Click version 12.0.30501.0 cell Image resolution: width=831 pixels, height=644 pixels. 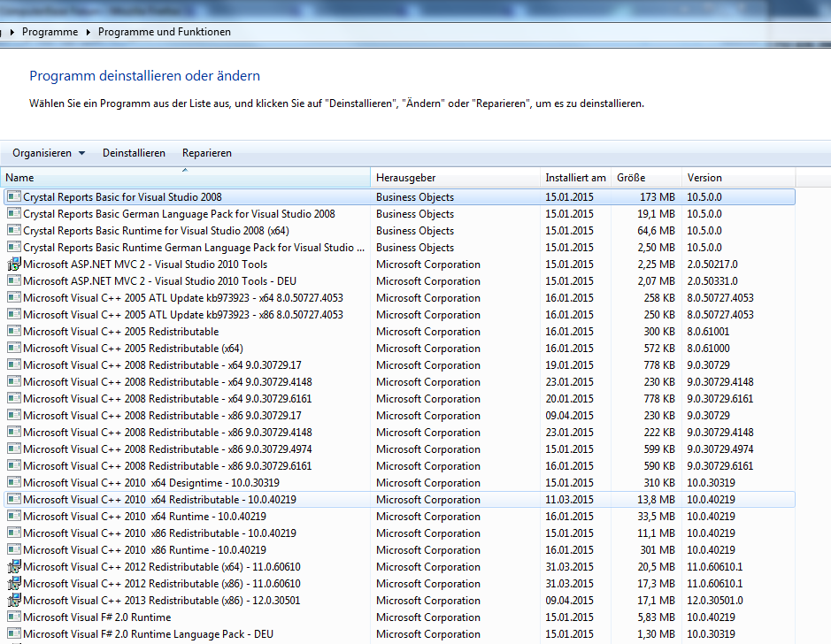[715, 601]
